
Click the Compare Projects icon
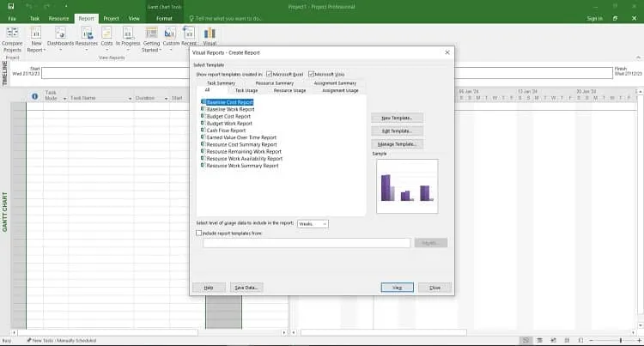[x=12, y=33]
